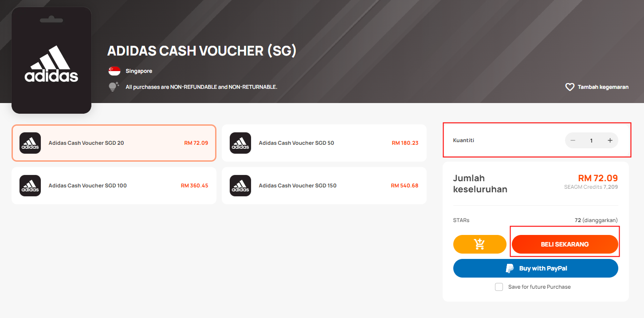Screen dimensions: 644x318
Task: Select the RM 540.68 SGD 150 voucher
Action: click(324, 186)
